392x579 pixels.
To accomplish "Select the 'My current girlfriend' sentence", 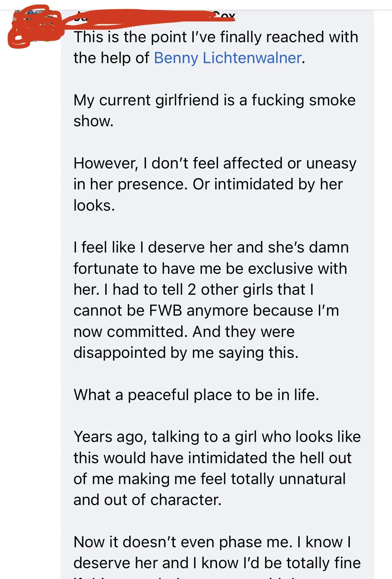I will click(214, 111).
